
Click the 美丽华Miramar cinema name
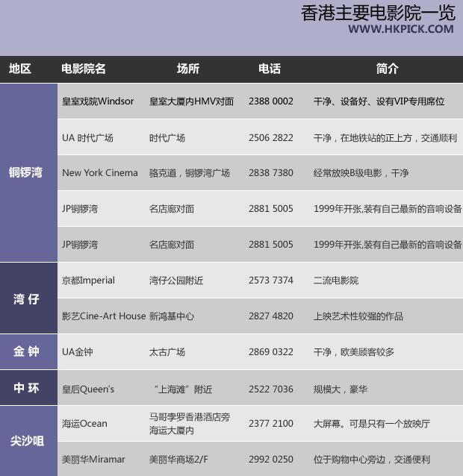click(x=93, y=460)
